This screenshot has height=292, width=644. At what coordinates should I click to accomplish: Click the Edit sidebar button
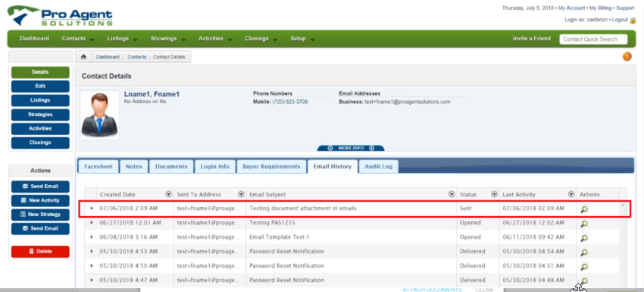pos(40,86)
